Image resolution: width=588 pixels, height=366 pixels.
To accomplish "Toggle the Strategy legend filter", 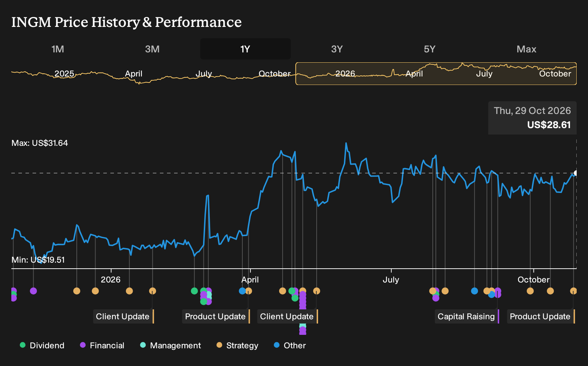I will pyautogui.click(x=237, y=345).
